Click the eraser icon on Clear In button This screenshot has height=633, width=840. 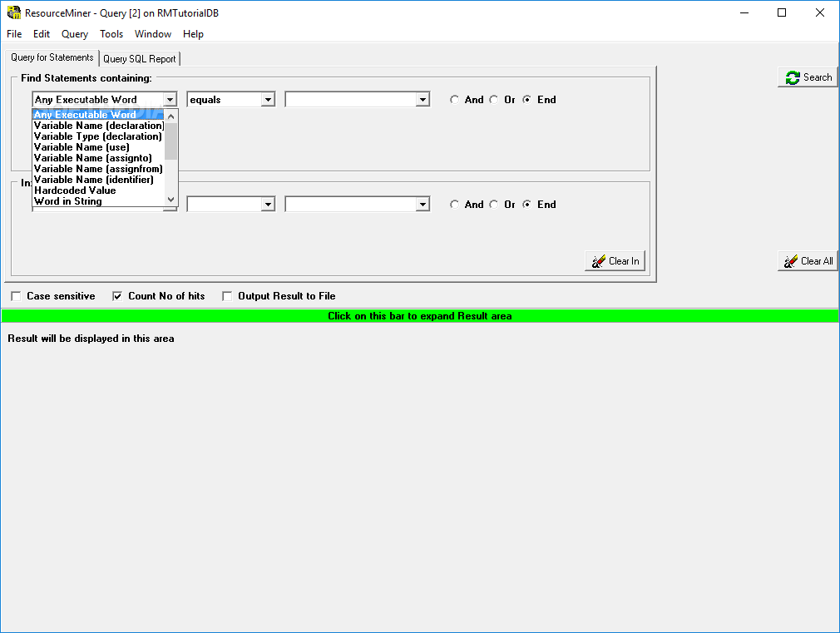point(598,261)
